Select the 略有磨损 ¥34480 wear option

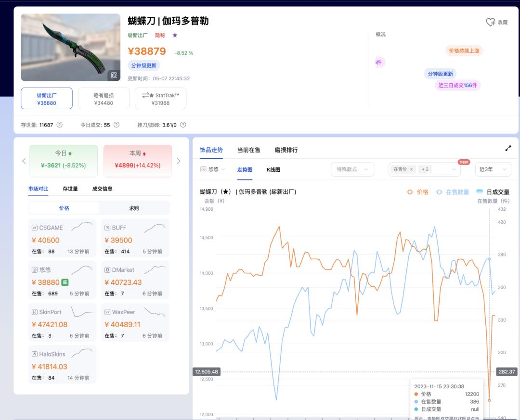pyautogui.click(x=104, y=99)
